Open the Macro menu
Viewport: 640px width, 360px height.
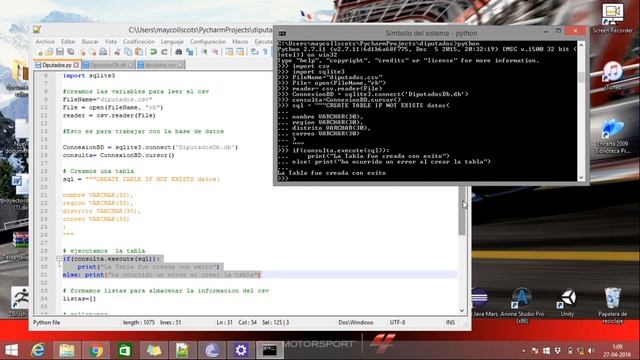click(240, 42)
